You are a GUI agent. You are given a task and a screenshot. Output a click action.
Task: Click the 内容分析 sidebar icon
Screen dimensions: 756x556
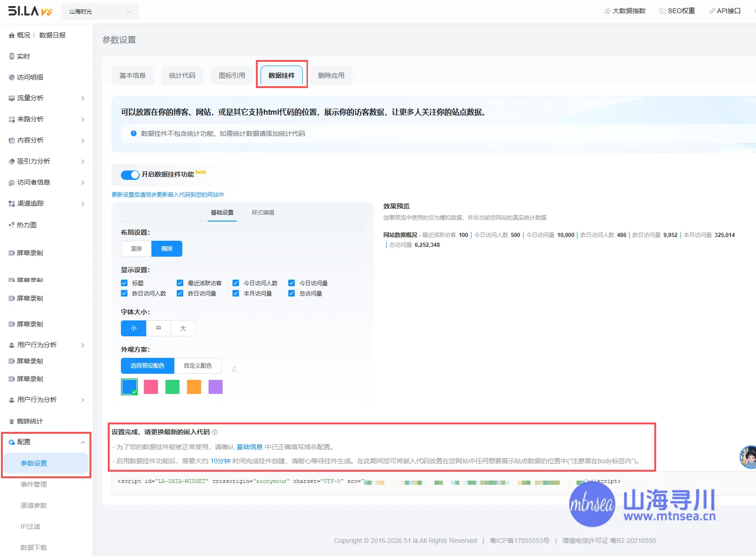[x=12, y=141]
